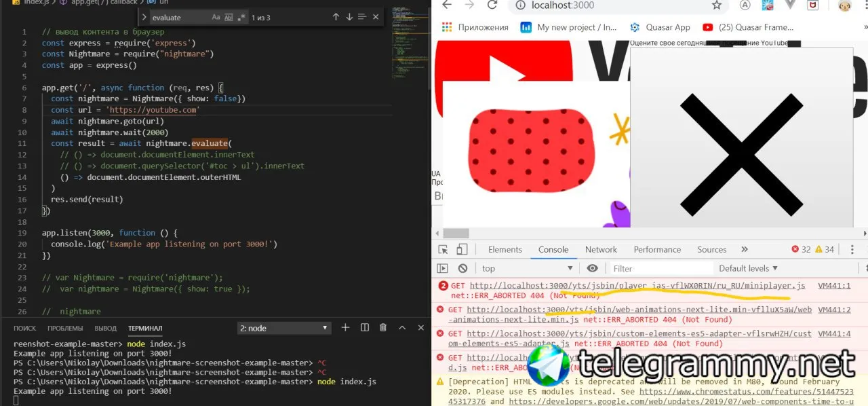
Task: Click the Chrome back arrow
Action: pos(446,5)
